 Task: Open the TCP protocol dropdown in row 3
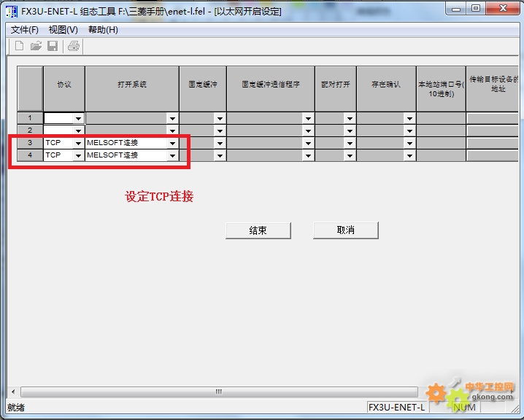tap(78, 143)
